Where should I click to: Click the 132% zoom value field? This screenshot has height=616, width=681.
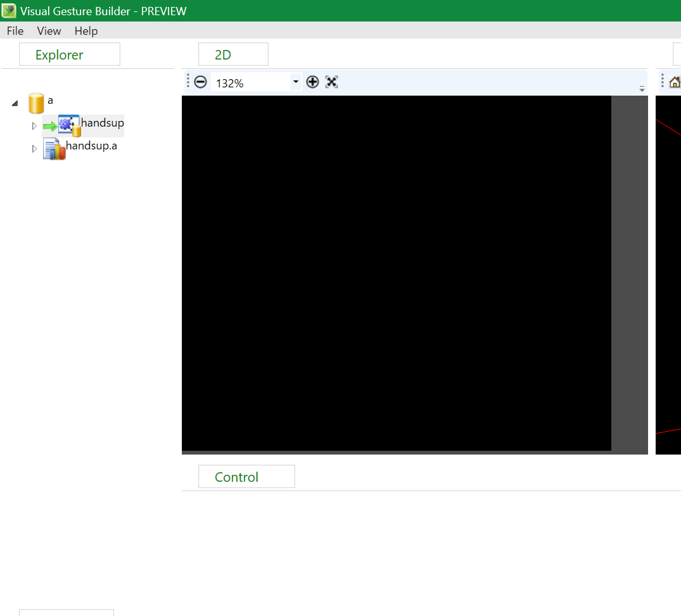coord(251,82)
